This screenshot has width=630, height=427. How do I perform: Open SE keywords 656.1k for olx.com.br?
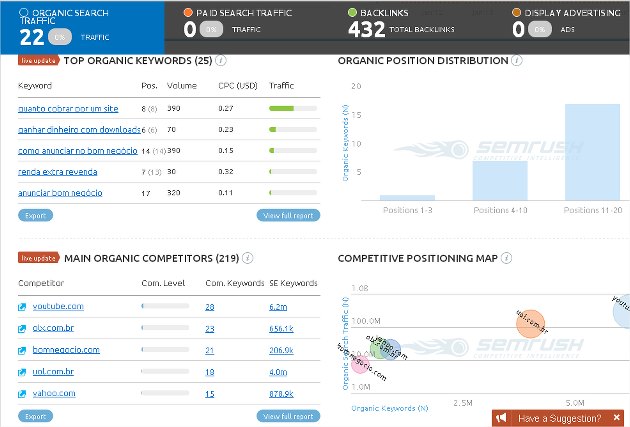tap(281, 329)
